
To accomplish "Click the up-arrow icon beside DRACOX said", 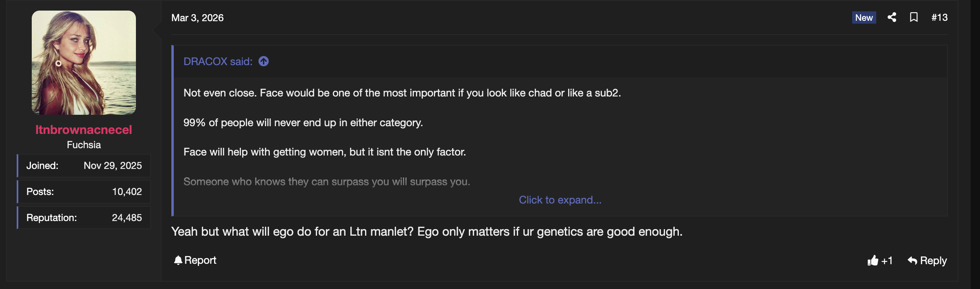I will [x=264, y=61].
